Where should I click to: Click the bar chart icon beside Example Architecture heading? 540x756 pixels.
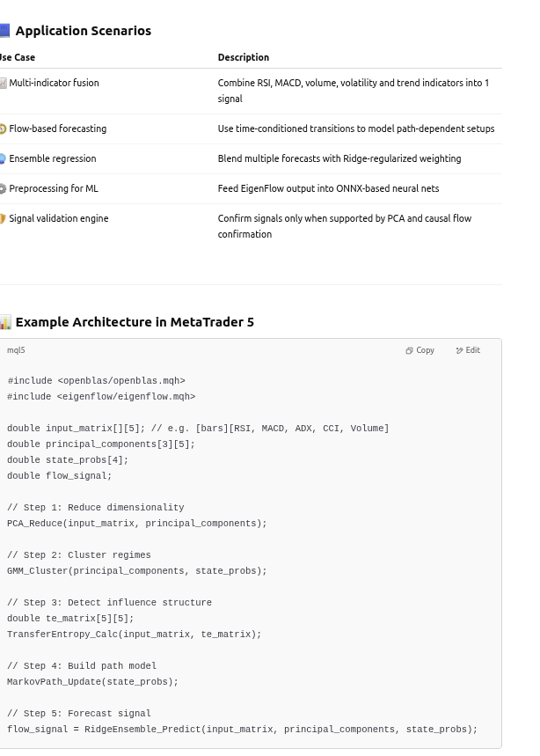[x=5, y=322]
